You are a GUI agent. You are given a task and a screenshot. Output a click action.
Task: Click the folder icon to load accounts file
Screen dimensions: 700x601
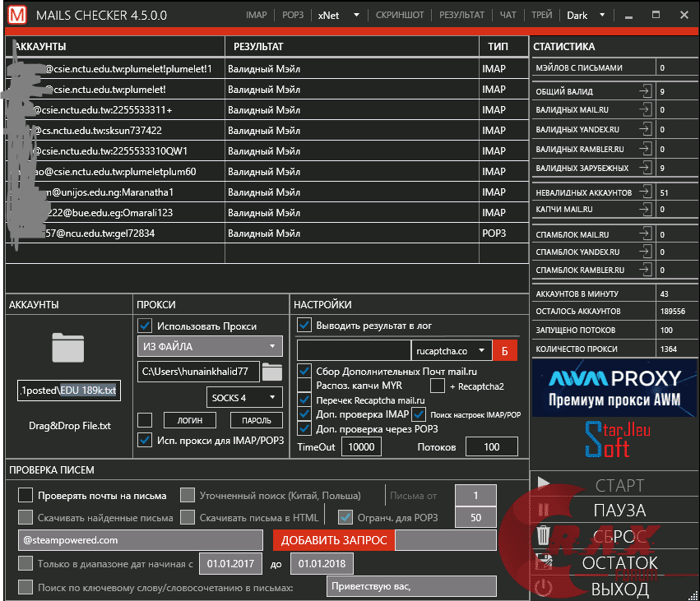pyautogui.click(x=68, y=348)
